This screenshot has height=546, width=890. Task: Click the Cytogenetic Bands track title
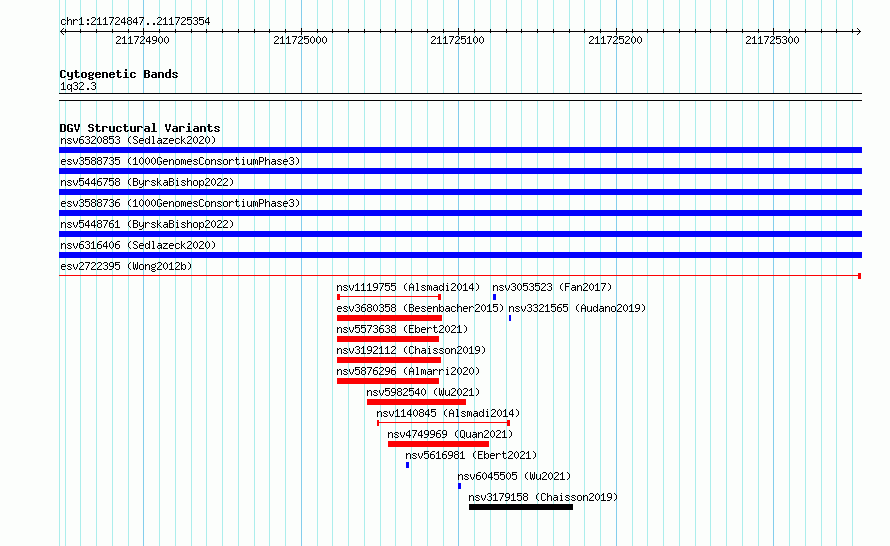119,74
